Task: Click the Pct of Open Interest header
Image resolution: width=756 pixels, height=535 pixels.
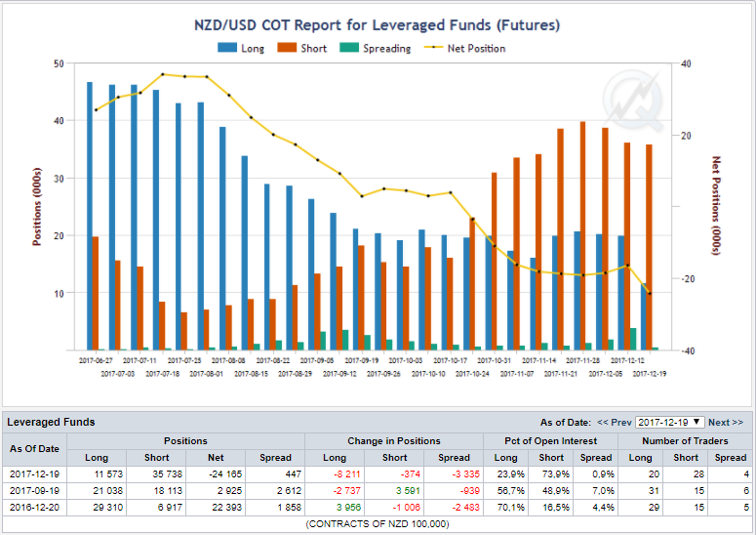Action: [x=550, y=441]
